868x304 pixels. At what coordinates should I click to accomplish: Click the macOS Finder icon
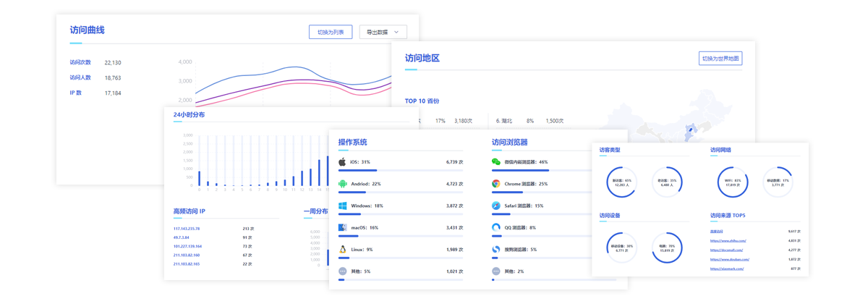[x=343, y=228]
